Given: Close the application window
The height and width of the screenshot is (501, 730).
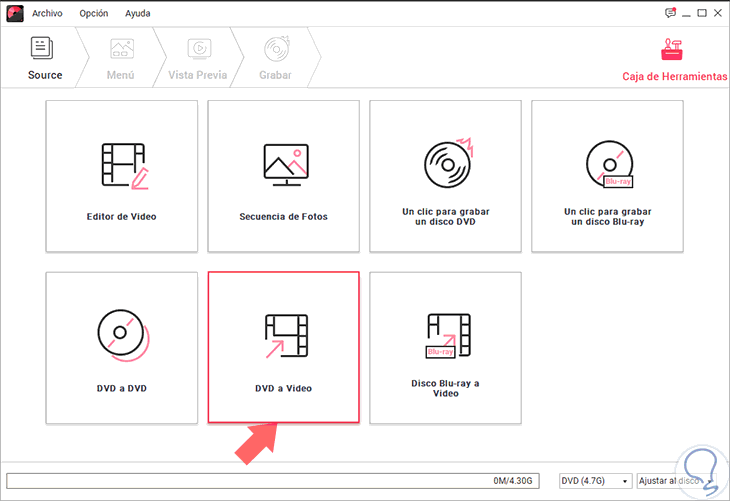Looking at the screenshot, I should (x=718, y=13).
